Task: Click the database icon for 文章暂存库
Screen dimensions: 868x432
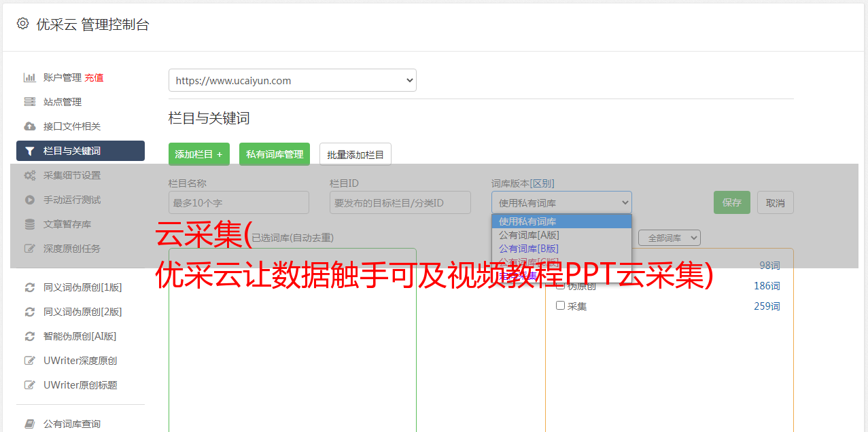Action: click(30, 224)
